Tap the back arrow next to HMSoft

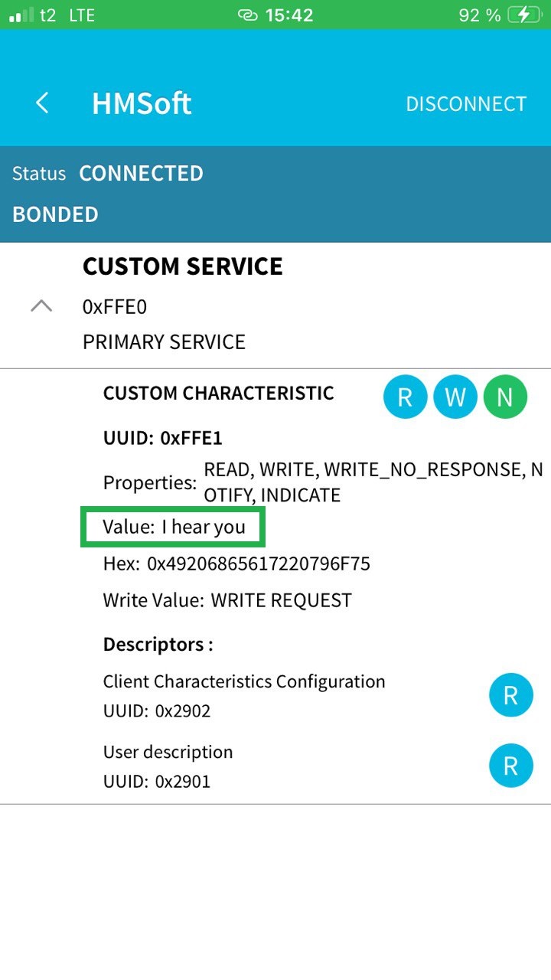[x=42, y=103]
